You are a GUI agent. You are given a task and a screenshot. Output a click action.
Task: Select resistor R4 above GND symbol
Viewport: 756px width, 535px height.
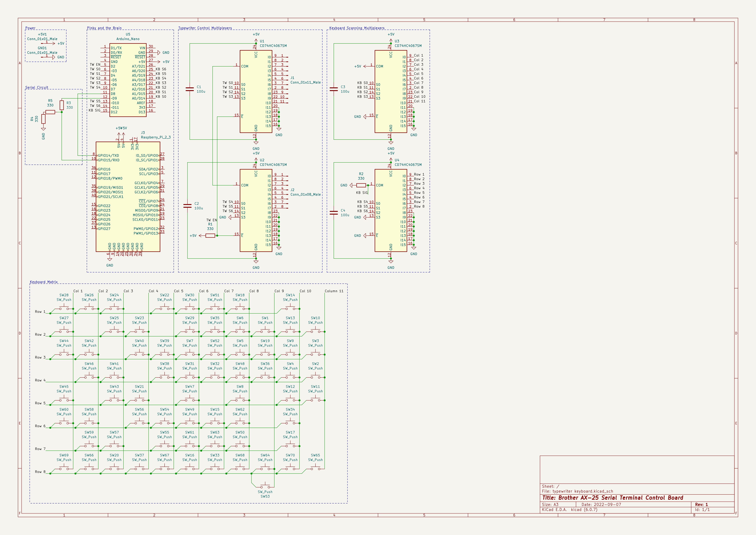43,119
